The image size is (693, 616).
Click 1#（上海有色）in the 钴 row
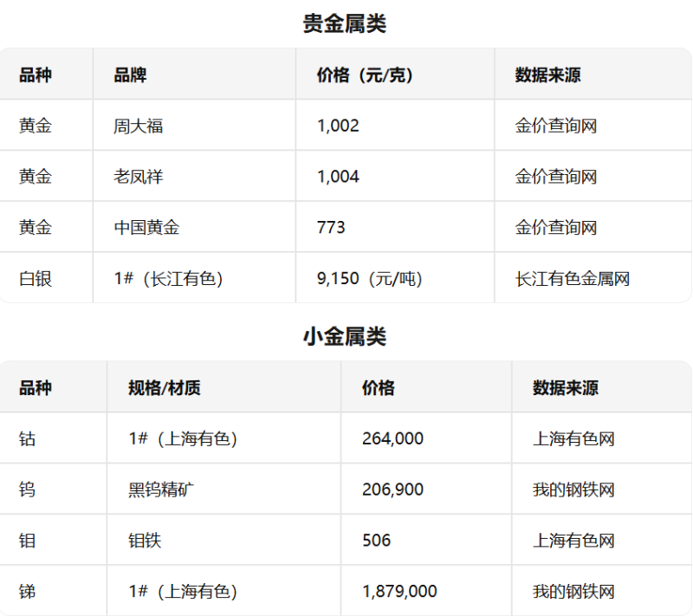point(183,438)
